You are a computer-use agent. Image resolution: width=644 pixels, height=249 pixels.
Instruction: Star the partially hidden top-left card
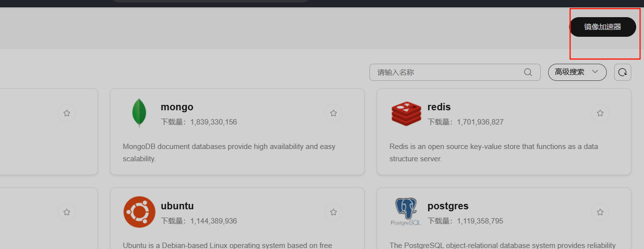(x=67, y=113)
